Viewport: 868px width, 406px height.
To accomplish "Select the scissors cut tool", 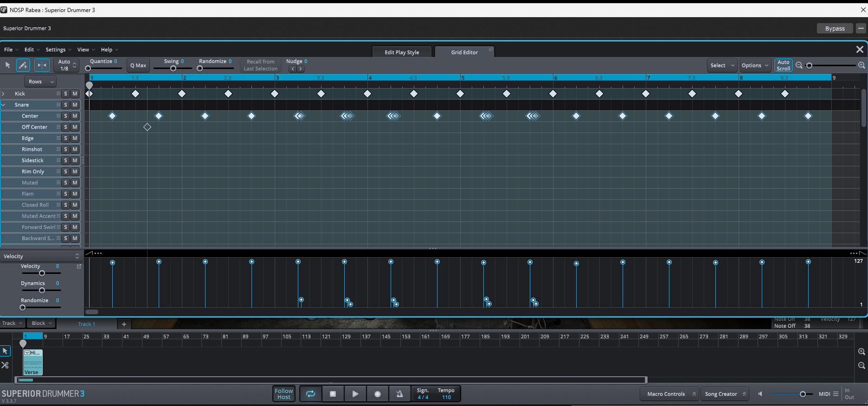I will (x=5, y=365).
